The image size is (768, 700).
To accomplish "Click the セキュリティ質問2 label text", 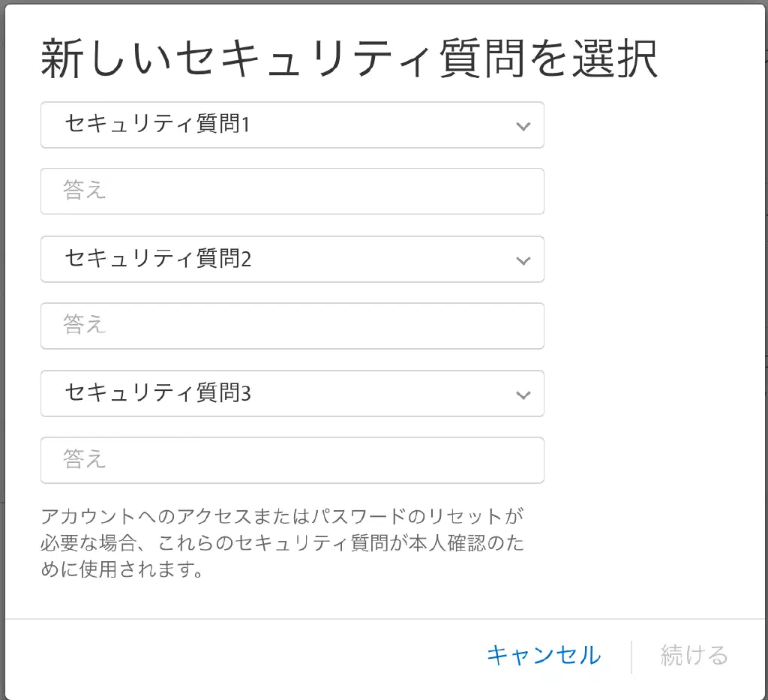I will click(x=157, y=259).
